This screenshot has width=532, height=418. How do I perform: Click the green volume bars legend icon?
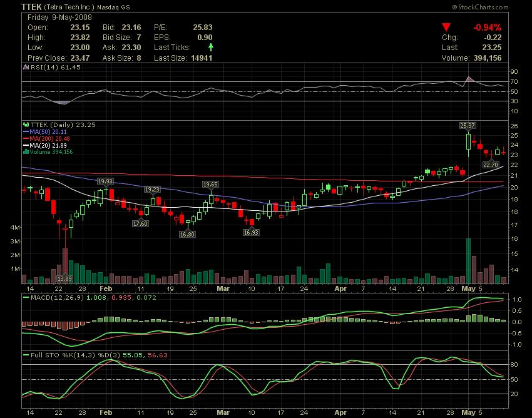26,152
